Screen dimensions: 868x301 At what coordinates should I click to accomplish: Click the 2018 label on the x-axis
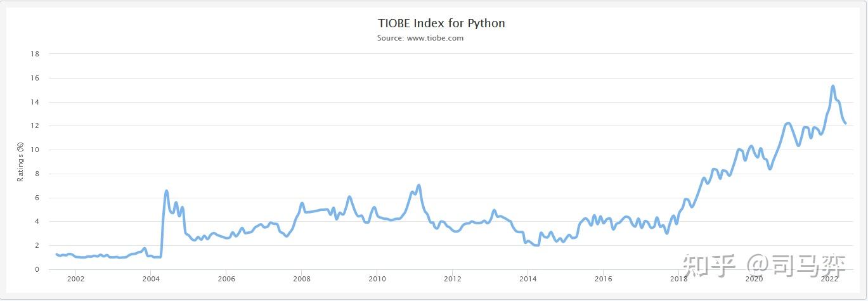tap(679, 279)
